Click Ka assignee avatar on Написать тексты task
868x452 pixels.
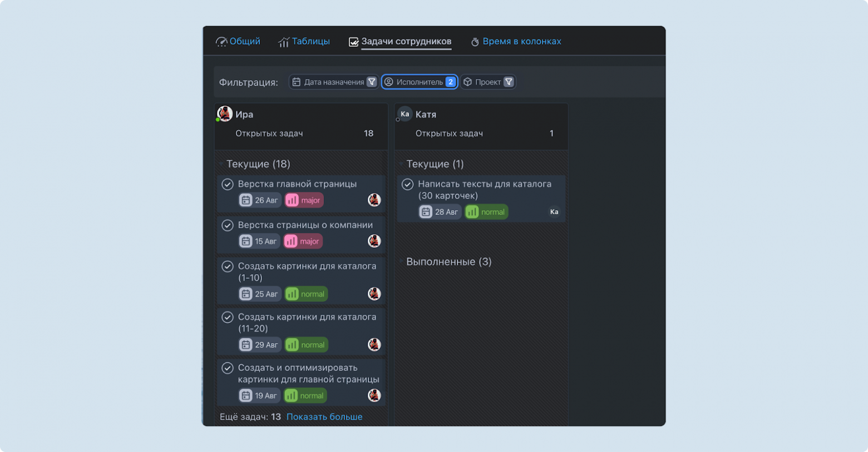tap(554, 212)
